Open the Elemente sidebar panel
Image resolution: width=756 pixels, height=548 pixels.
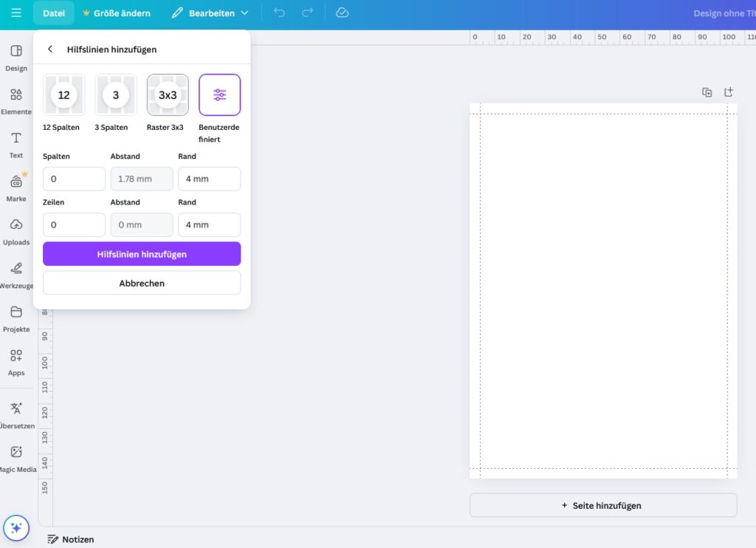tap(16, 101)
